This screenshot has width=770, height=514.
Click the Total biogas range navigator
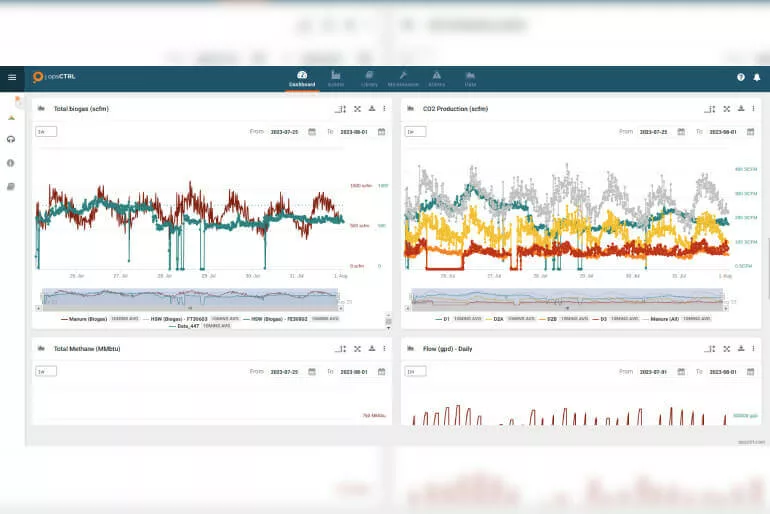(191, 297)
